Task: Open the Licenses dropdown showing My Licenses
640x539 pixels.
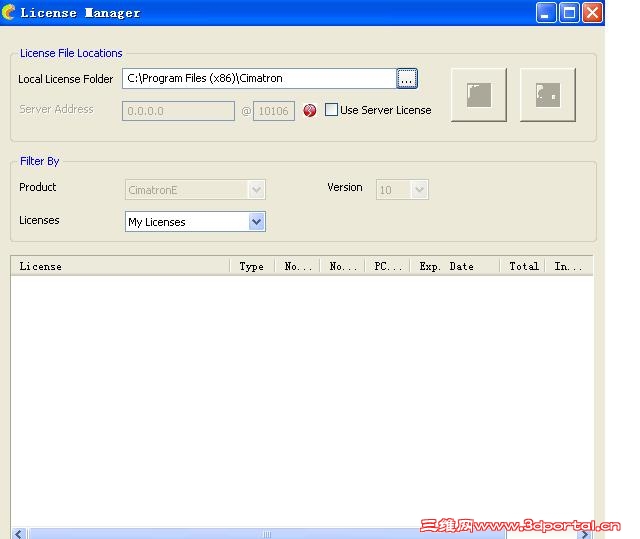Action: pos(195,222)
